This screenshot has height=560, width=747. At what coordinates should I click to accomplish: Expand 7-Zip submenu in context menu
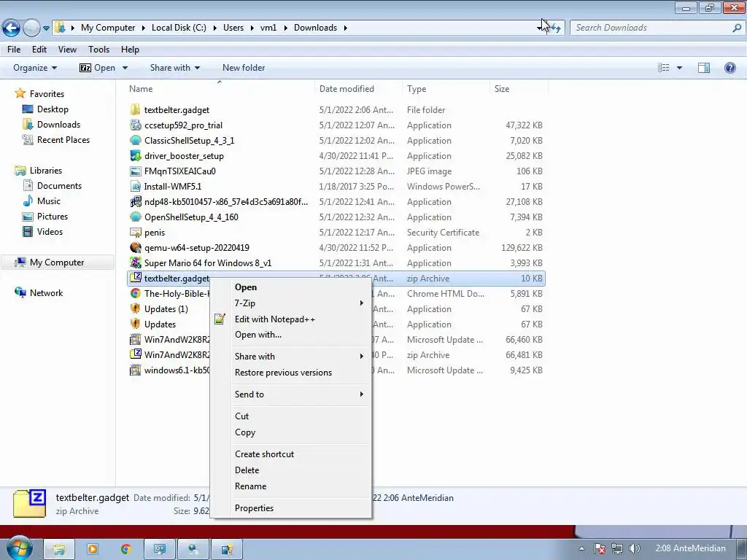click(290, 303)
